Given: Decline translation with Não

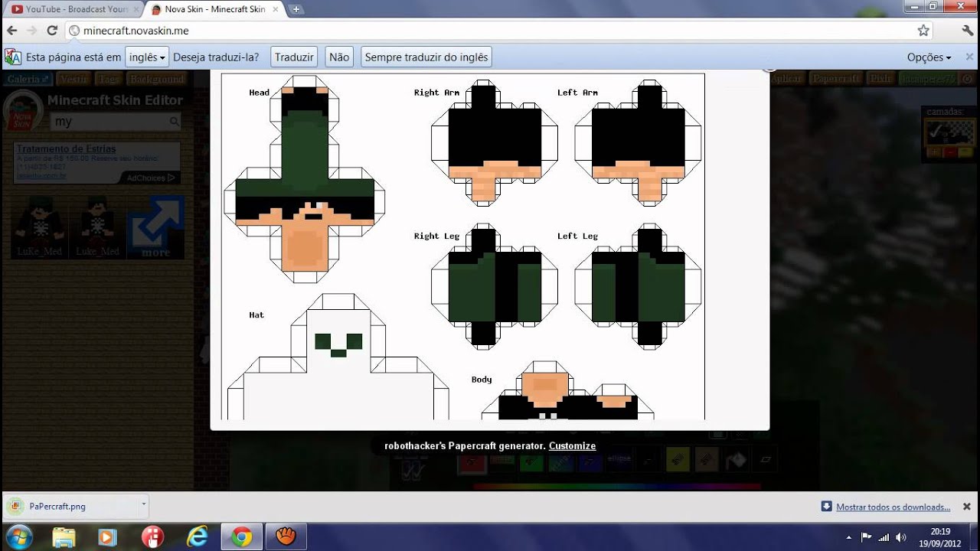Looking at the screenshot, I should coord(339,57).
